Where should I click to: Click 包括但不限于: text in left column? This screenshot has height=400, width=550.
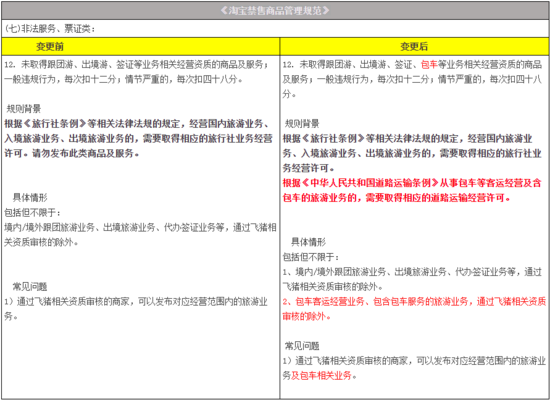32,213
